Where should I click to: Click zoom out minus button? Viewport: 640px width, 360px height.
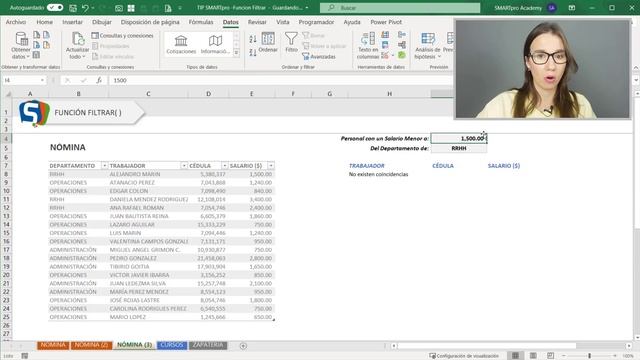564,356
